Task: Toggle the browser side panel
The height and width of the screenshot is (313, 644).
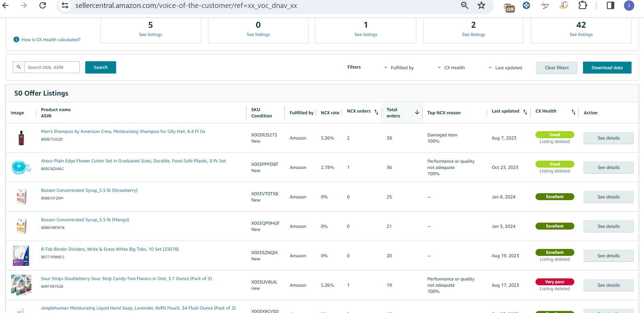Action: coord(610,6)
